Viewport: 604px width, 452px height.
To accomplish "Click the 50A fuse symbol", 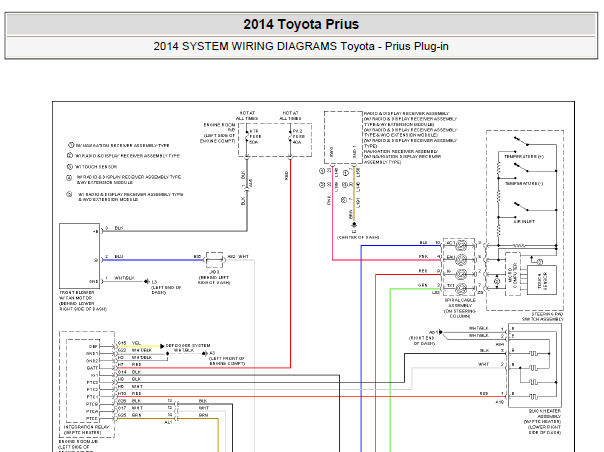I will click(x=247, y=138).
